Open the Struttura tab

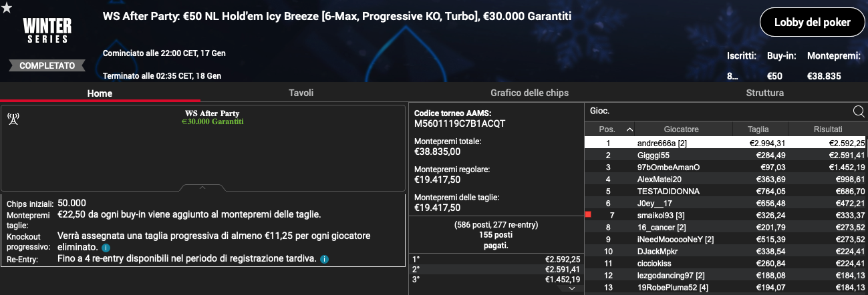[765, 93]
